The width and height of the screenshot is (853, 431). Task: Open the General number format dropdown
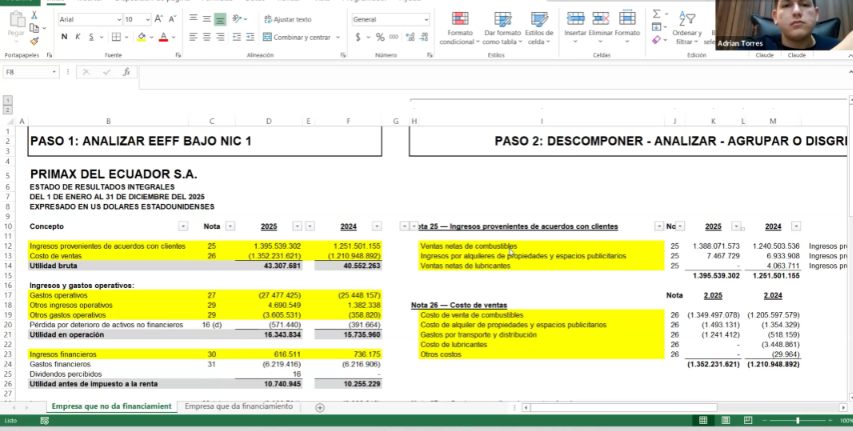pos(426,20)
